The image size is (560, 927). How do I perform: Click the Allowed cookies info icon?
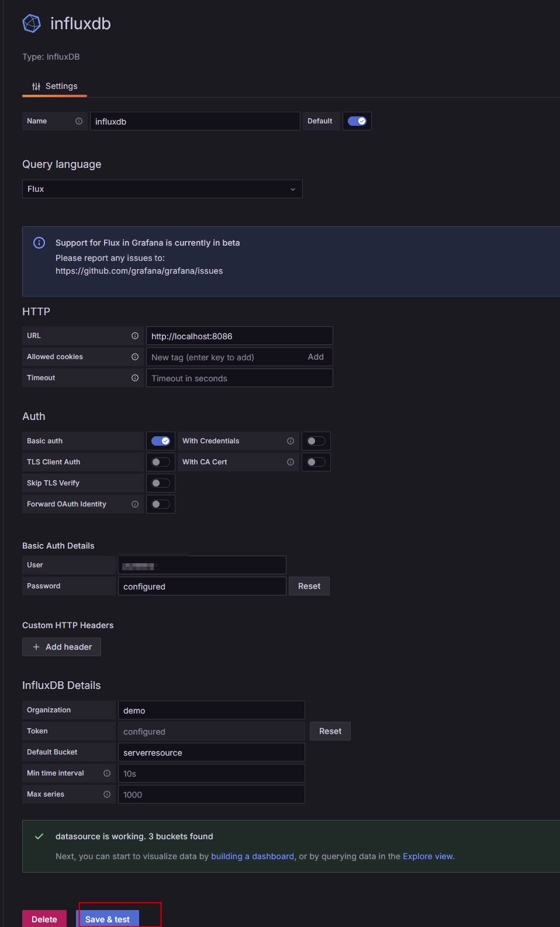(135, 357)
